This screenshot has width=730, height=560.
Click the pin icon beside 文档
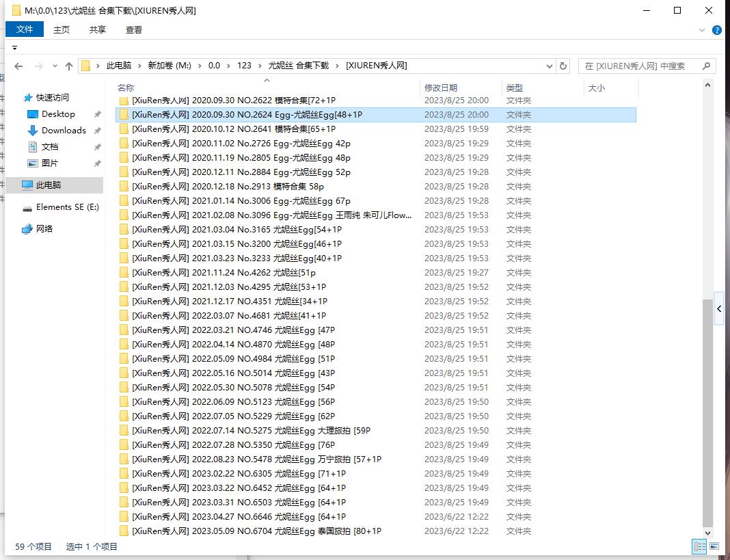[x=97, y=147]
